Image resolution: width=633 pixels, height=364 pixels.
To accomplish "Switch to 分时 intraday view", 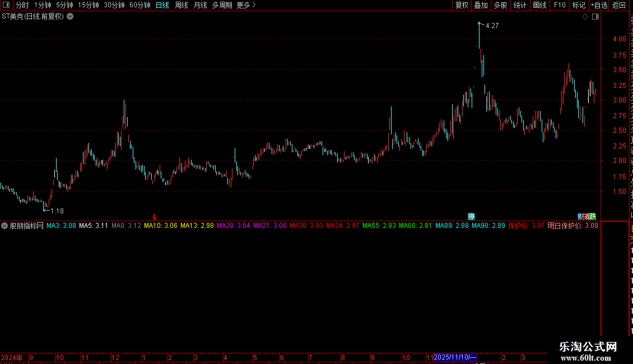I will point(22,5).
